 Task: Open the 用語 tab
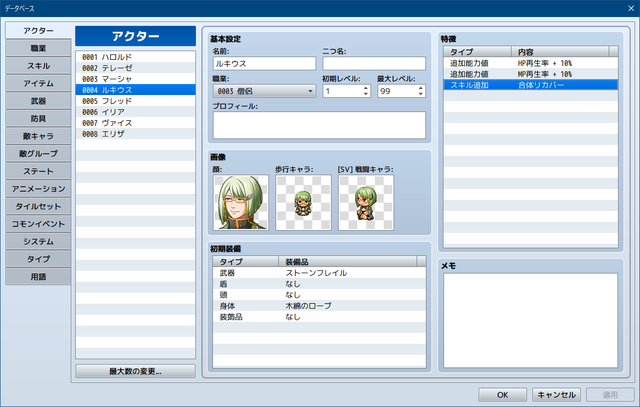38,276
